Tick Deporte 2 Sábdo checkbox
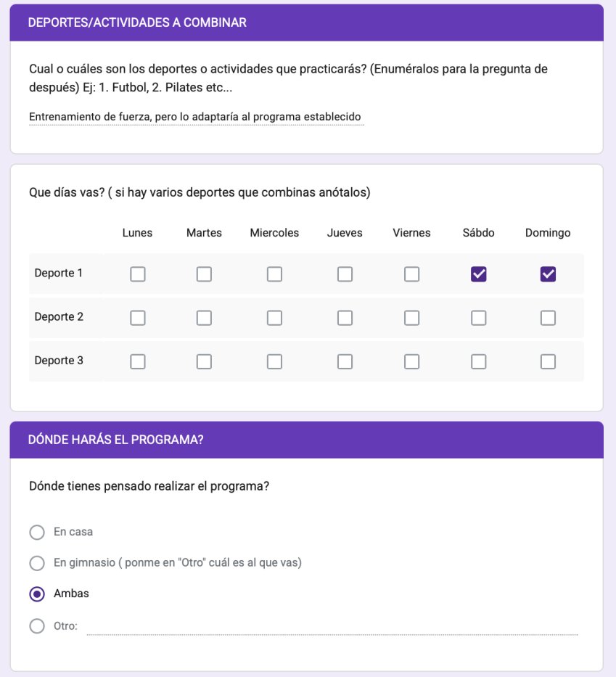Image resolution: width=616 pixels, height=677 pixels. point(479,318)
